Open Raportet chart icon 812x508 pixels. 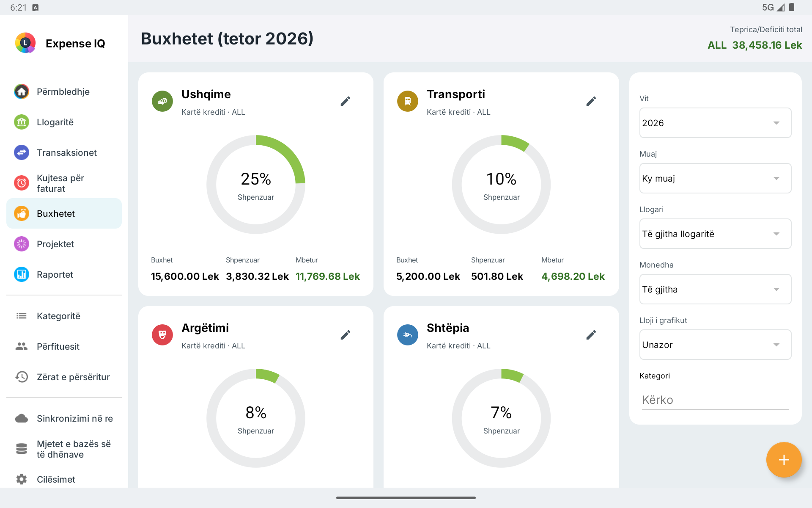[22, 274]
